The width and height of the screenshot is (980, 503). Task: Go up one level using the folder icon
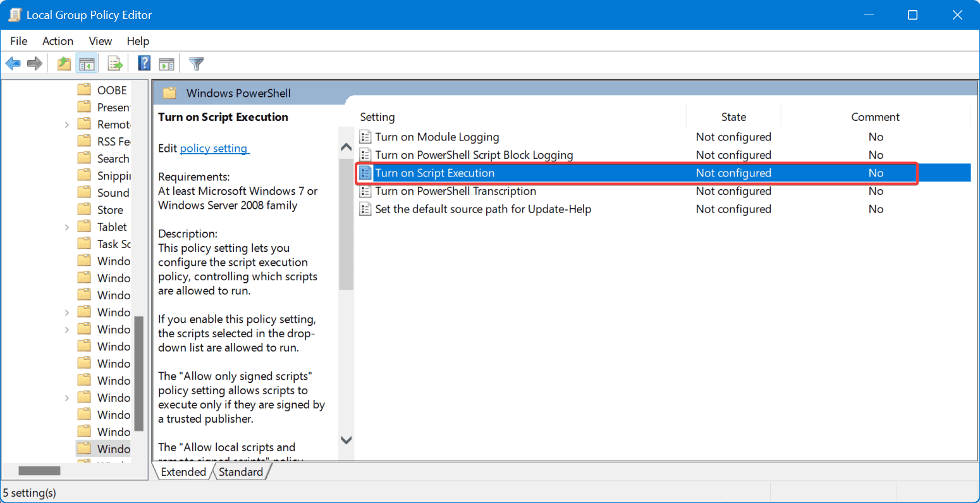(x=64, y=63)
